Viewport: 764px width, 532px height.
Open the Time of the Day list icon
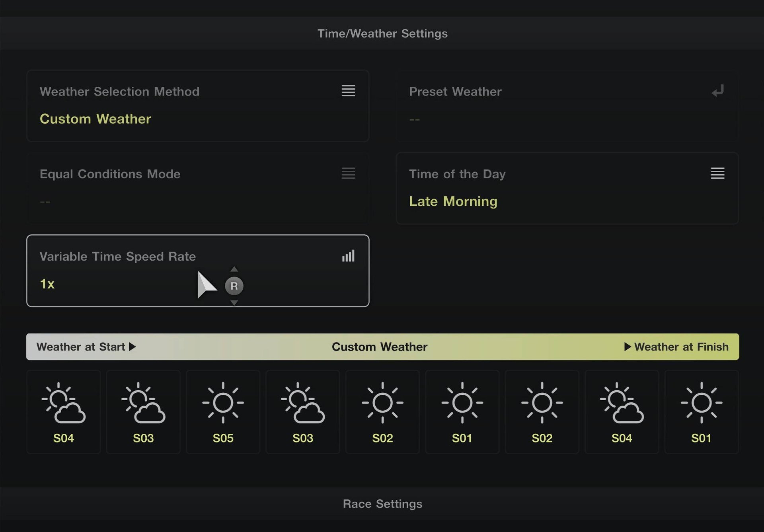pyautogui.click(x=717, y=173)
